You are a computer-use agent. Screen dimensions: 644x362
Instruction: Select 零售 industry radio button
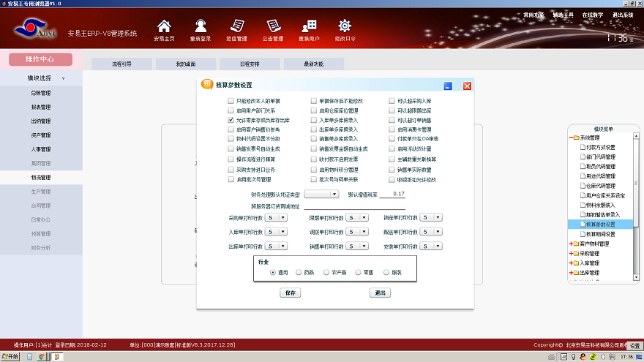click(358, 272)
